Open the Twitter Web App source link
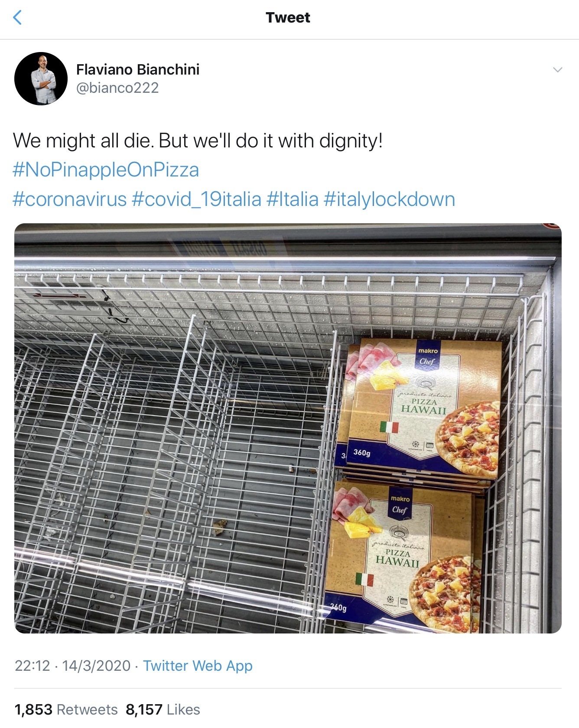 pos(198,666)
